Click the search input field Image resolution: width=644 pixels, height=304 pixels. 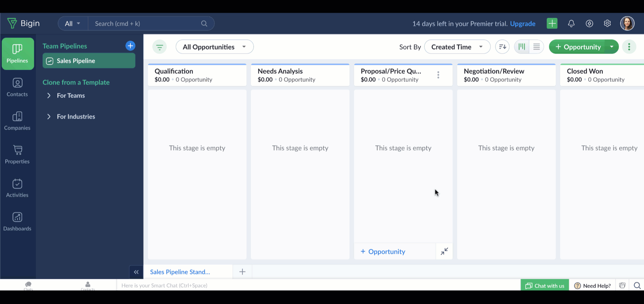(146, 23)
